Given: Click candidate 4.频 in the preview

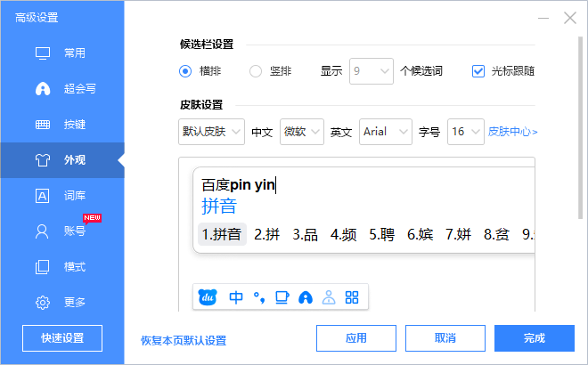Looking at the screenshot, I should (344, 235).
